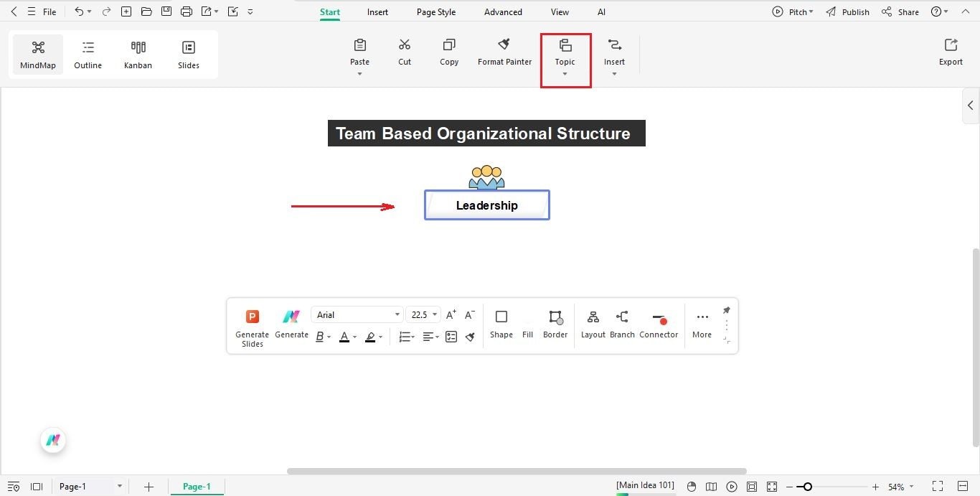
Task: Create a new document from title bar
Action: coord(126,11)
